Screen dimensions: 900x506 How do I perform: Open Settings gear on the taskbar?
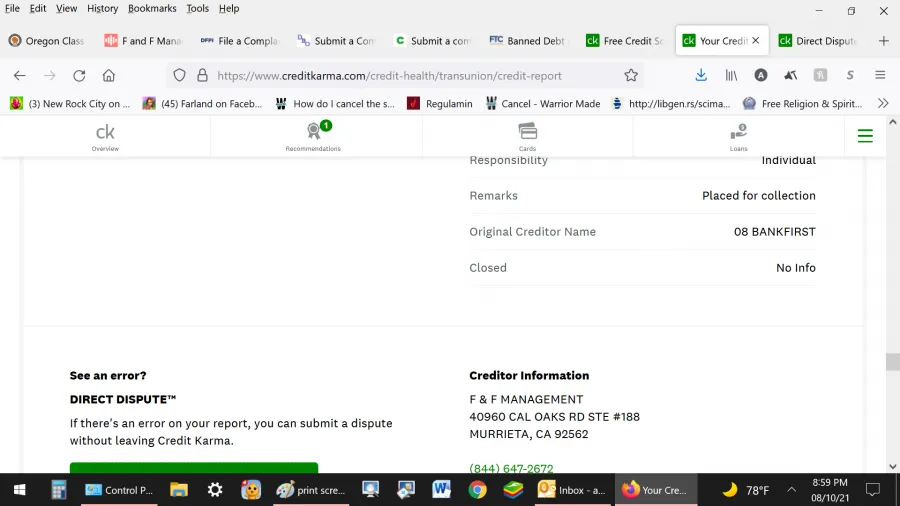pos(215,490)
